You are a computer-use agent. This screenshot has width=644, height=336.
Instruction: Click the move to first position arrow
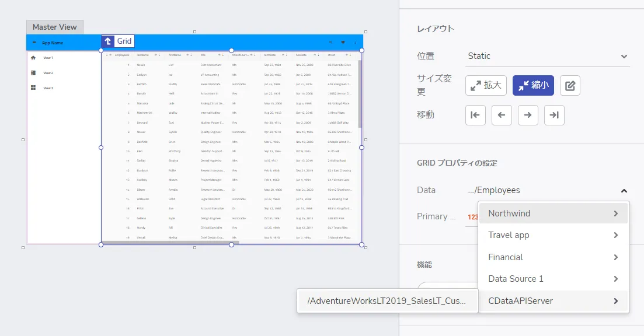click(475, 116)
